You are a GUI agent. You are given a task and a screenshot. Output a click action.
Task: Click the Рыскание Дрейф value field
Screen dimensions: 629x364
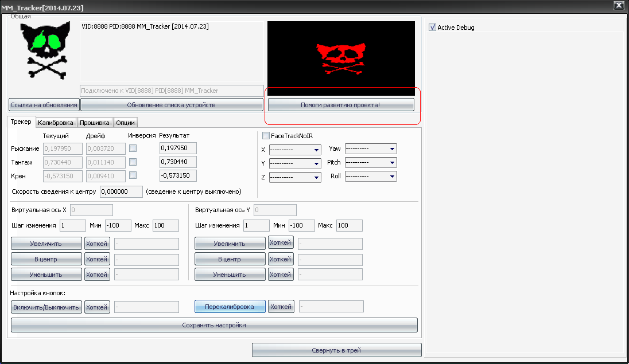tap(106, 148)
